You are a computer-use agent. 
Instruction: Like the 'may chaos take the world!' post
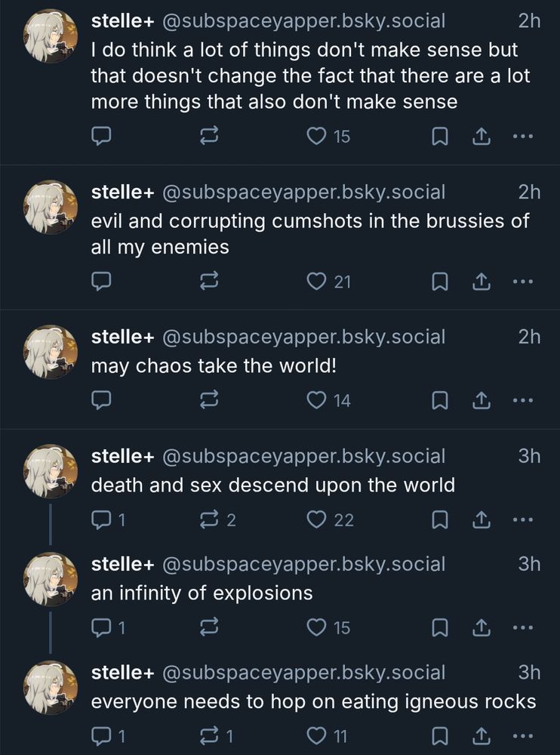(x=316, y=400)
